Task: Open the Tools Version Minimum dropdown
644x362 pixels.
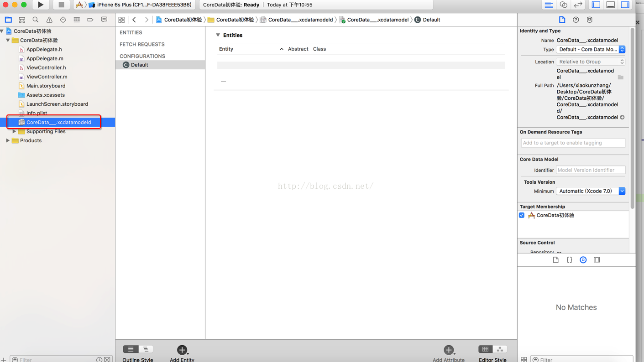Action: (x=591, y=191)
